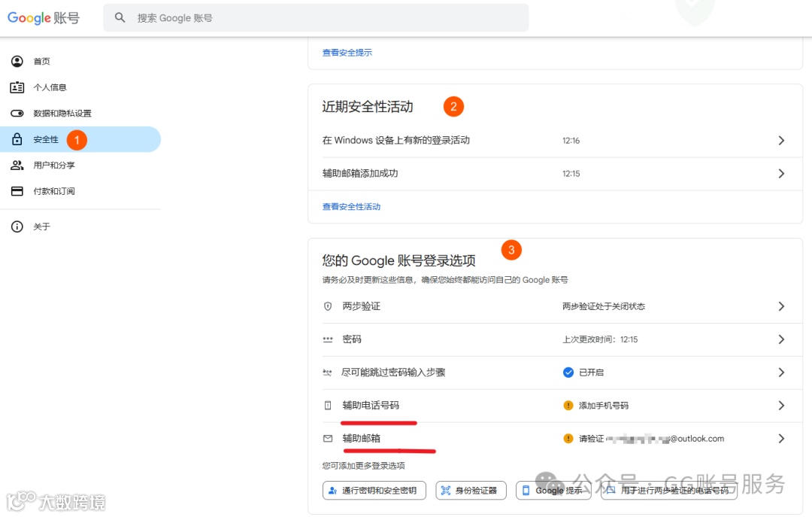Click the search magnifier icon
812x517 pixels.
120,17
